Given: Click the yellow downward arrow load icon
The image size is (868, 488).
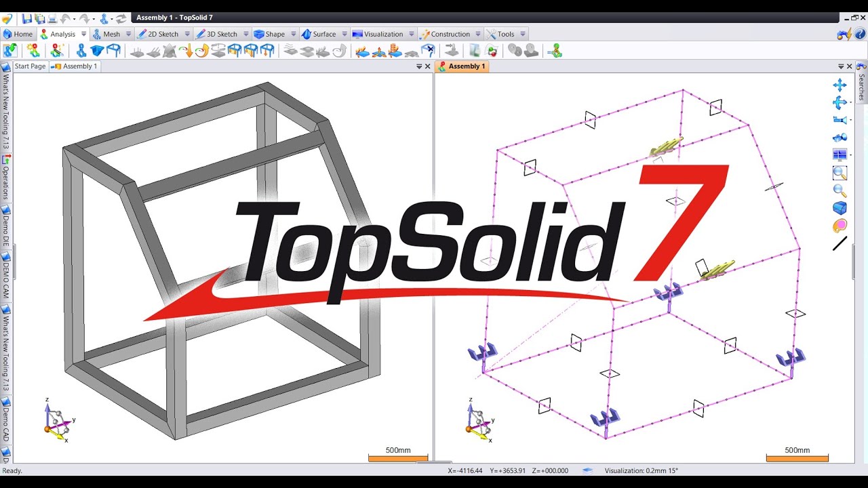Looking at the screenshot, I should click(x=186, y=50).
